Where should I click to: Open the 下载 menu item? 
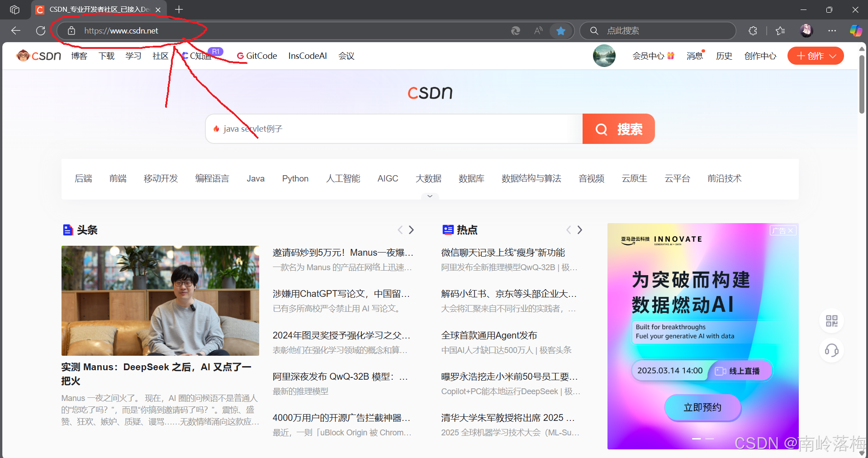tap(106, 56)
